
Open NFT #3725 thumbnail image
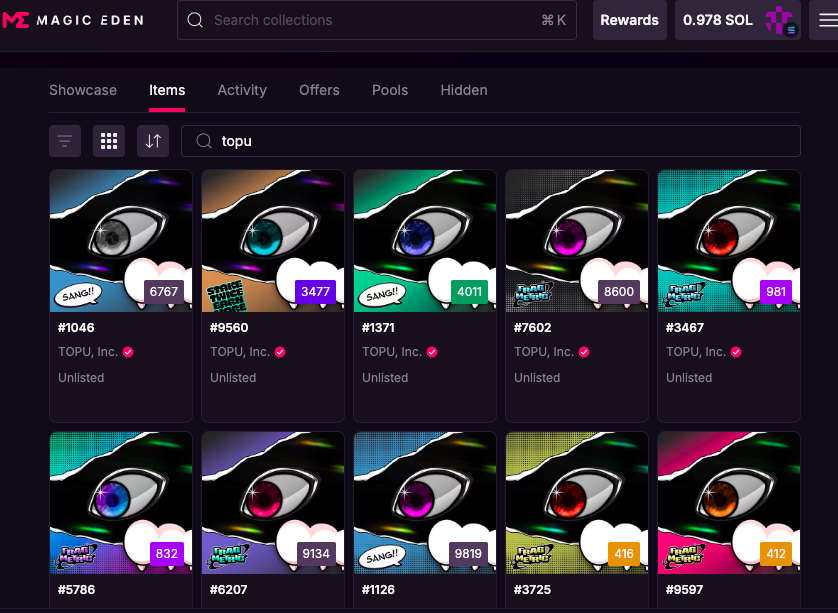click(577, 503)
